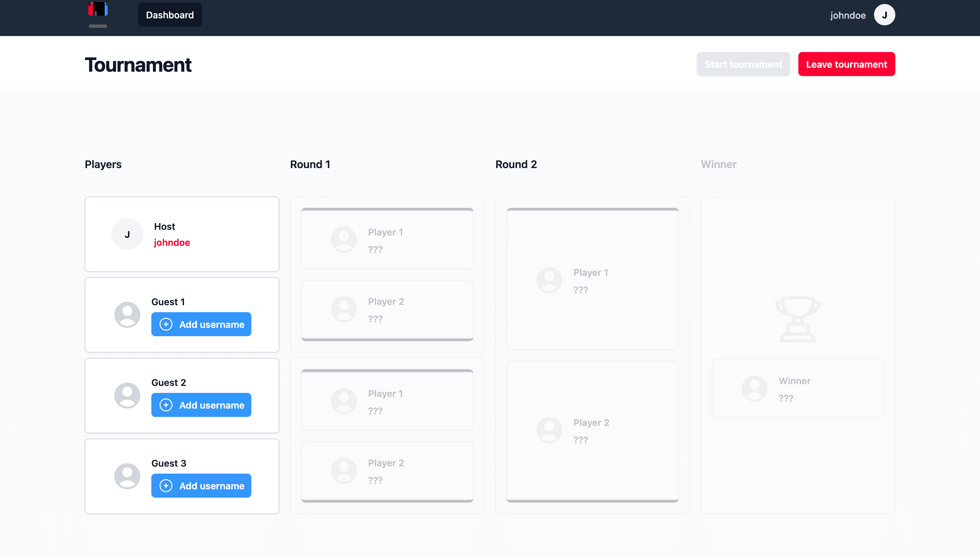Viewport: 980px width, 557px height.
Task: Click the host's J avatar
Action: click(x=127, y=234)
